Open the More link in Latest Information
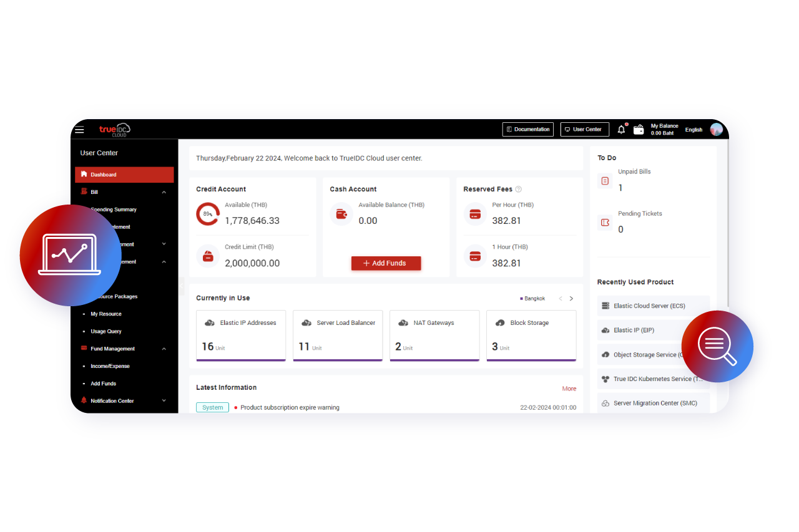 coord(569,388)
